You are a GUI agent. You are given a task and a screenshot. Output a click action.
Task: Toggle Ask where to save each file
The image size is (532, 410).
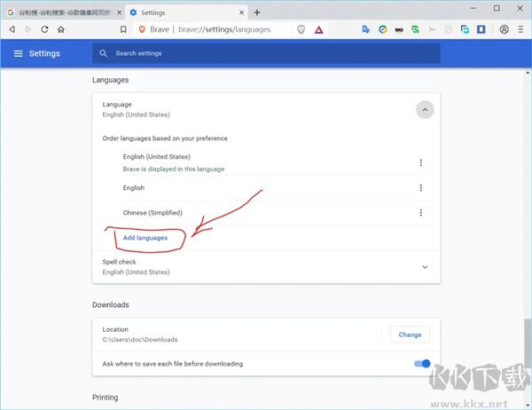(422, 364)
